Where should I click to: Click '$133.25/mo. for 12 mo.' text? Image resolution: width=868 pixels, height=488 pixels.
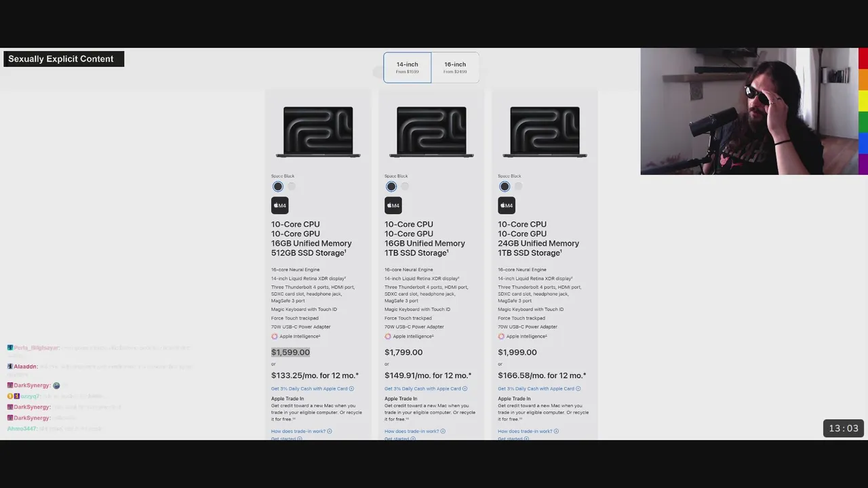pyautogui.click(x=315, y=375)
